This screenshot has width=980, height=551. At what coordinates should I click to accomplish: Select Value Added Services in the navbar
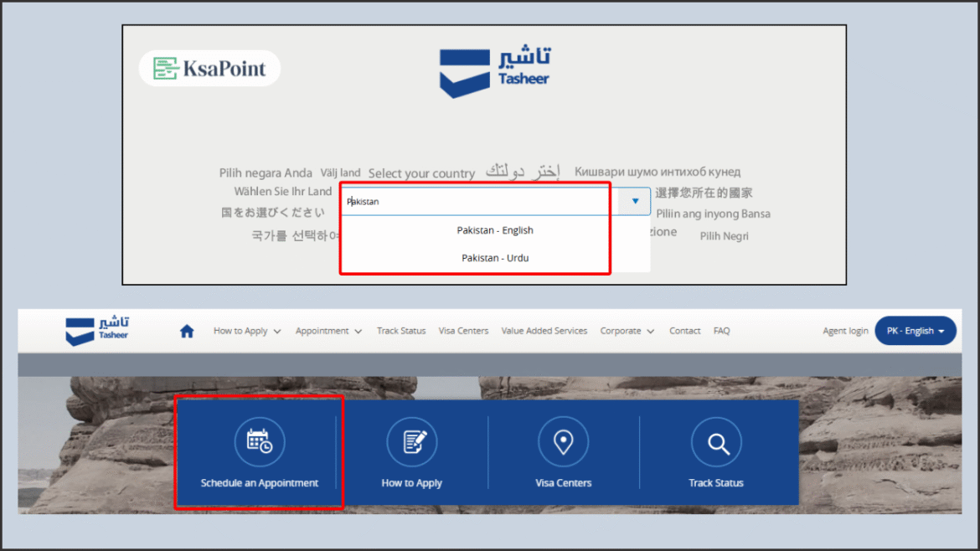[x=544, y=330]
